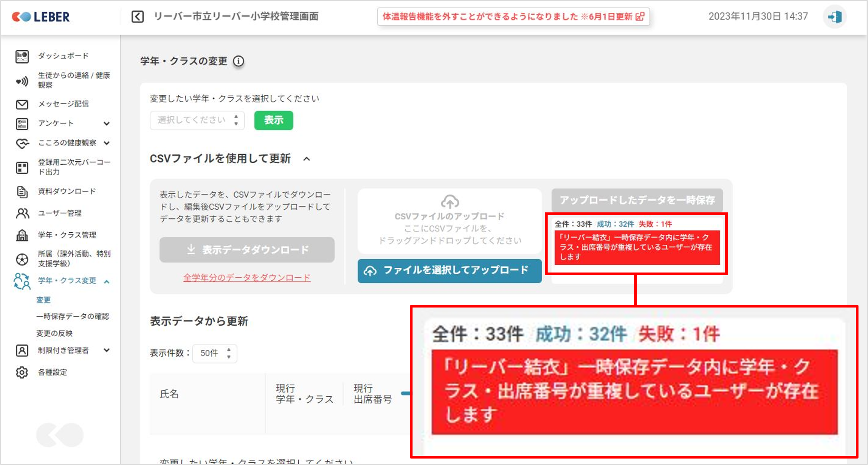Click the 登録用二次元バーコード出力 QR icon
Screen dimensions: 868x465
point(22,167)
